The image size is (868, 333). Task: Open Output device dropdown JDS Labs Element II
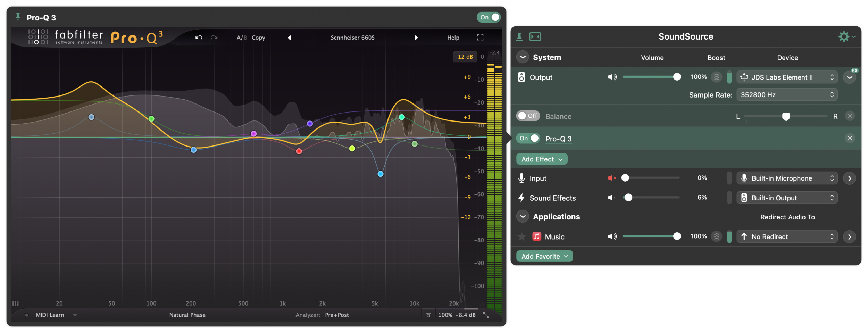787,77
